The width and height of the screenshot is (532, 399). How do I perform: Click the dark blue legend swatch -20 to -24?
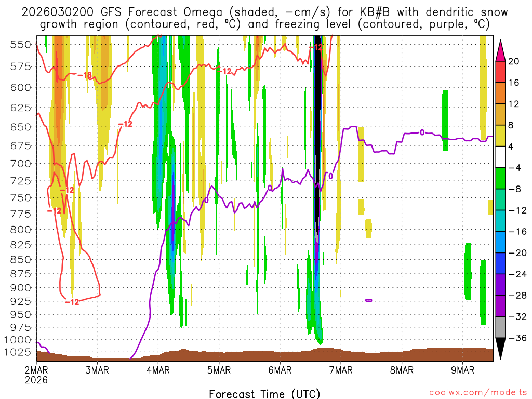pos(500,263)
